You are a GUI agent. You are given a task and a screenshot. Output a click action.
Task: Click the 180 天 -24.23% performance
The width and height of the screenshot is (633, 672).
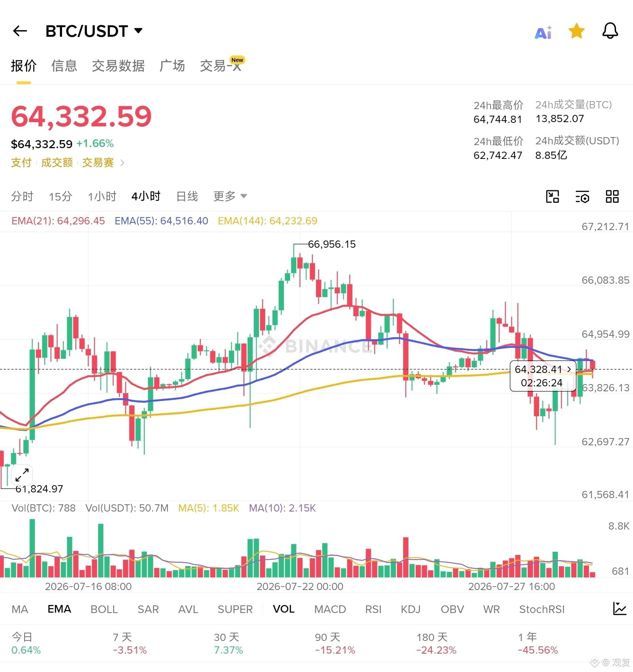click(x=436, y=643)
